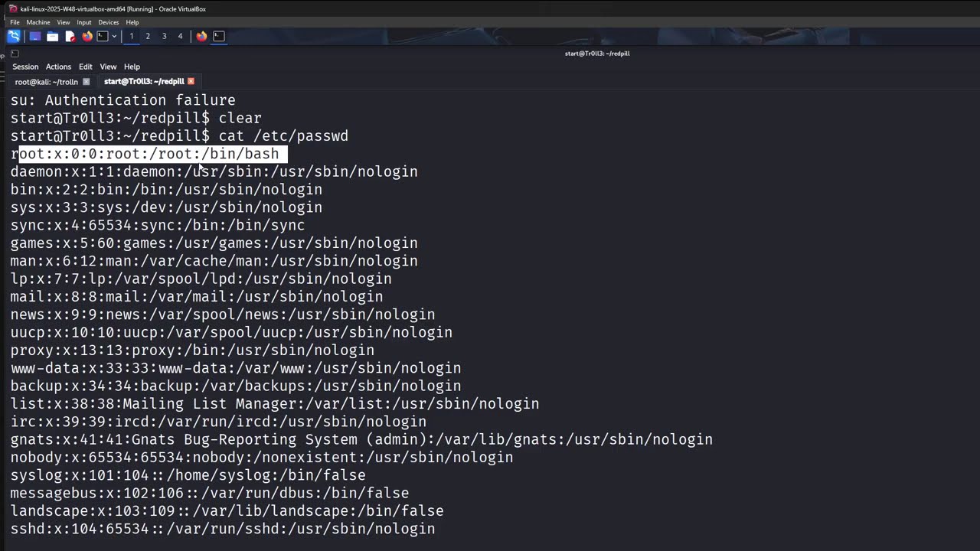Expand the terminal launcher dropdown arrow

coord(114,36)
